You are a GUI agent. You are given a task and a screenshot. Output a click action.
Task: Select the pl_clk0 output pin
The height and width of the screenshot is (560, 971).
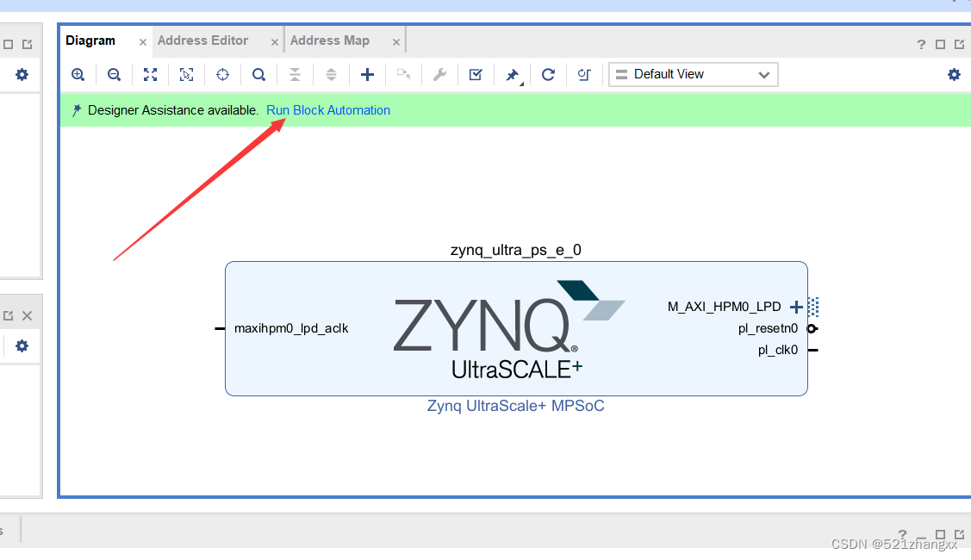pos(813,350)
